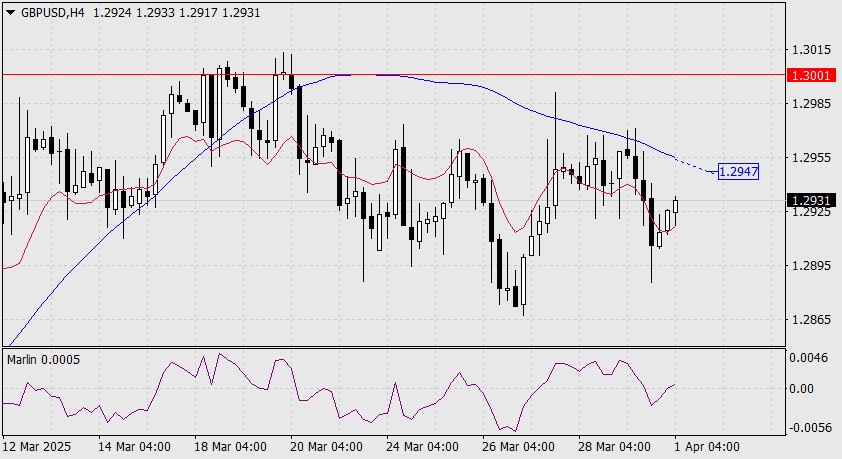Click the 14 Mar 04:00 time label

pos(134,447)
